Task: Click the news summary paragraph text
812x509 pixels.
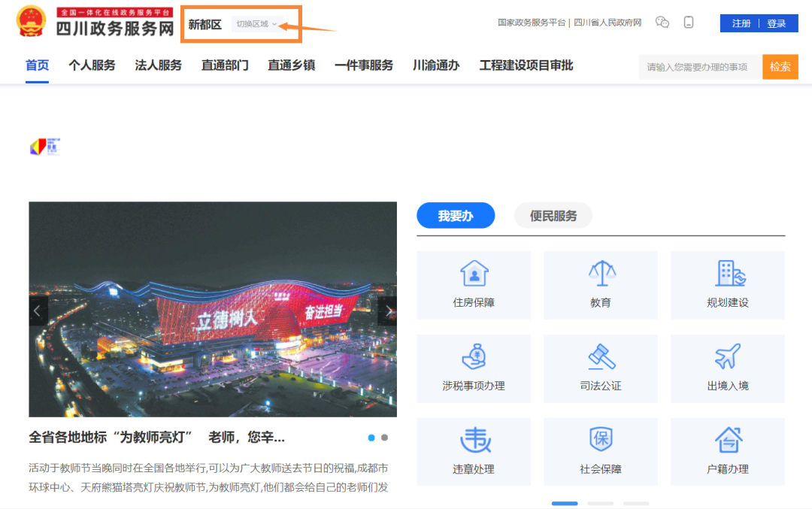Action: point(208,478)
